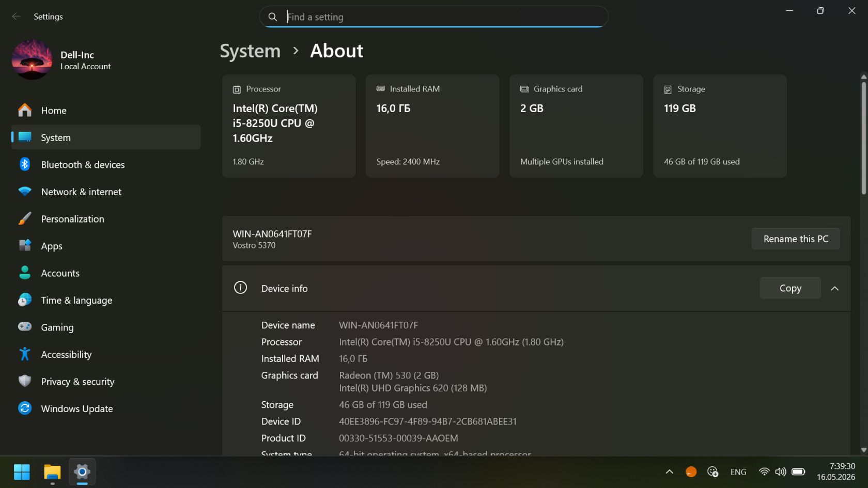
Task: Click the back arrow in Settings header
Action: 16,17
